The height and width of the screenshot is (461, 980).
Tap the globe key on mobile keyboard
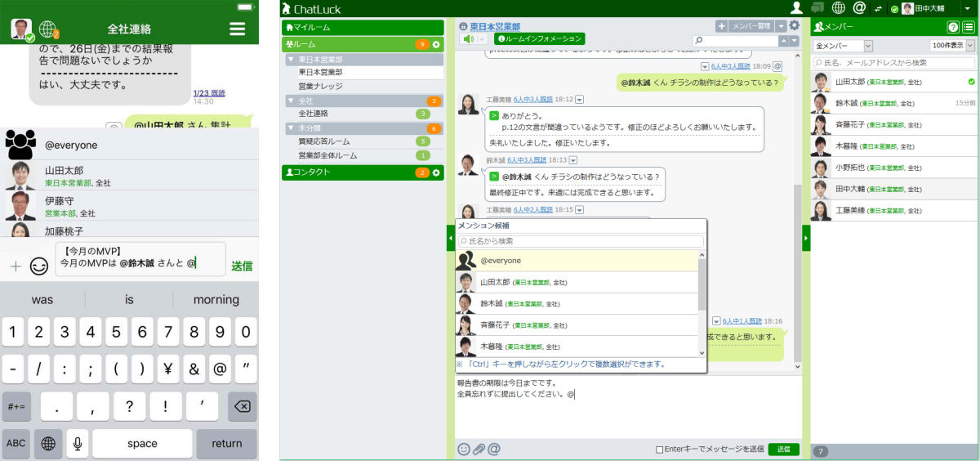click(x=48, y=443)
